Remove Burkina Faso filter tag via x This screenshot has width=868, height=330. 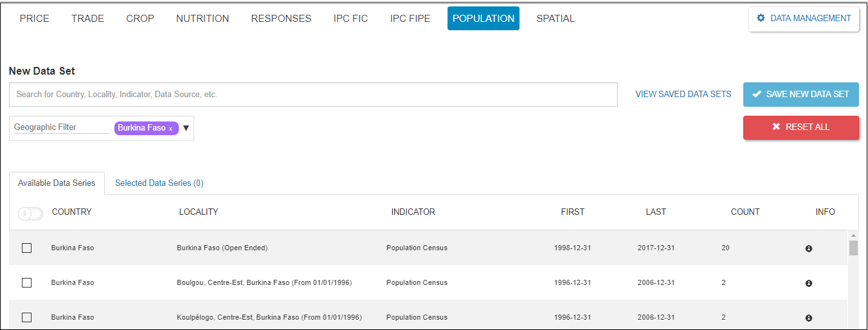[x=170, y=129]
